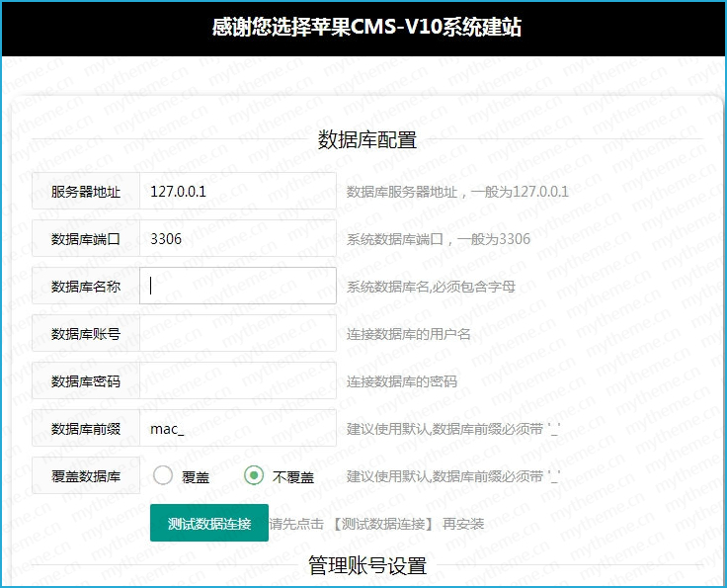
Task: Click hint 数据库服务器地址，一般为127.0.0.1
Action: [457, 192]
